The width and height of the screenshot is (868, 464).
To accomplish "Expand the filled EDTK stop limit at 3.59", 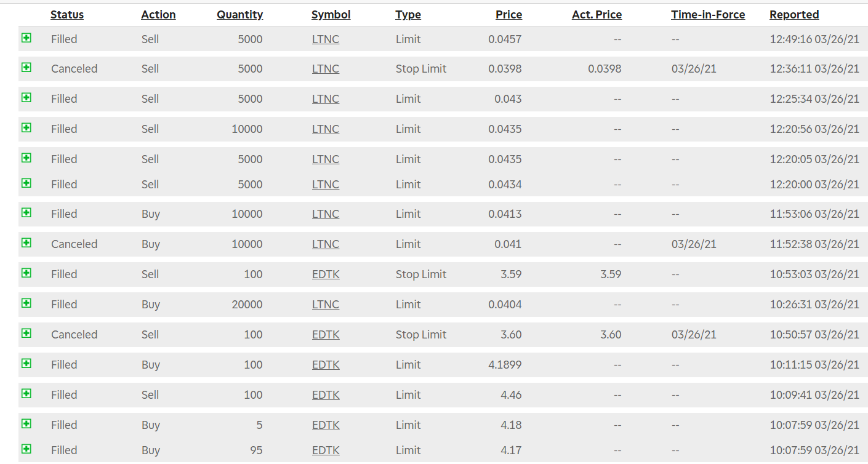I will point(26,273).
